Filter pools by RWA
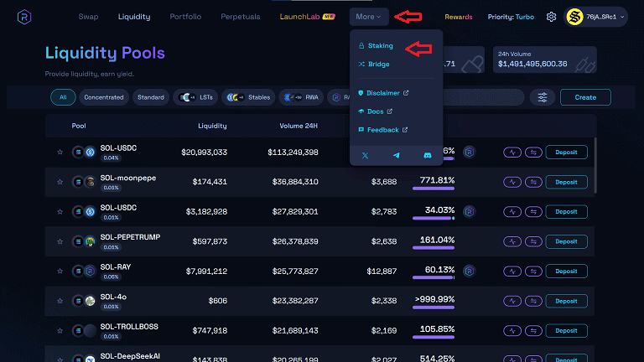 coord(301,97)
